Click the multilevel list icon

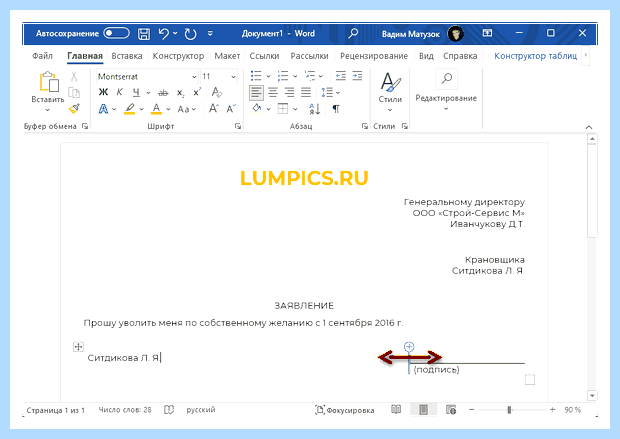(310, 76)
